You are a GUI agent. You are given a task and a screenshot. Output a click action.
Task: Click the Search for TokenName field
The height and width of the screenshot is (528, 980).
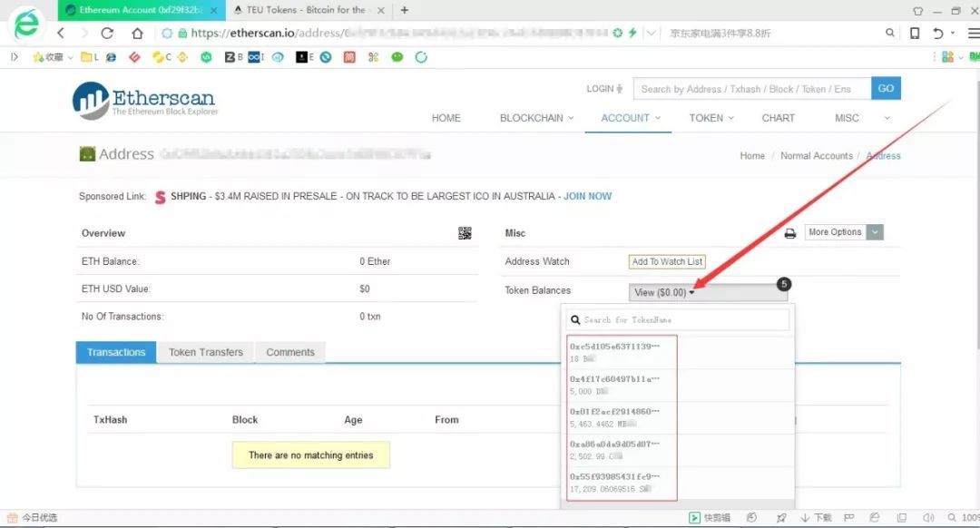click(678, 319)
